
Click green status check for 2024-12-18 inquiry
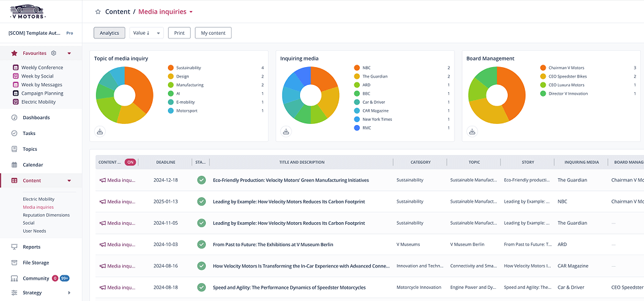click(x=201, y=180)
